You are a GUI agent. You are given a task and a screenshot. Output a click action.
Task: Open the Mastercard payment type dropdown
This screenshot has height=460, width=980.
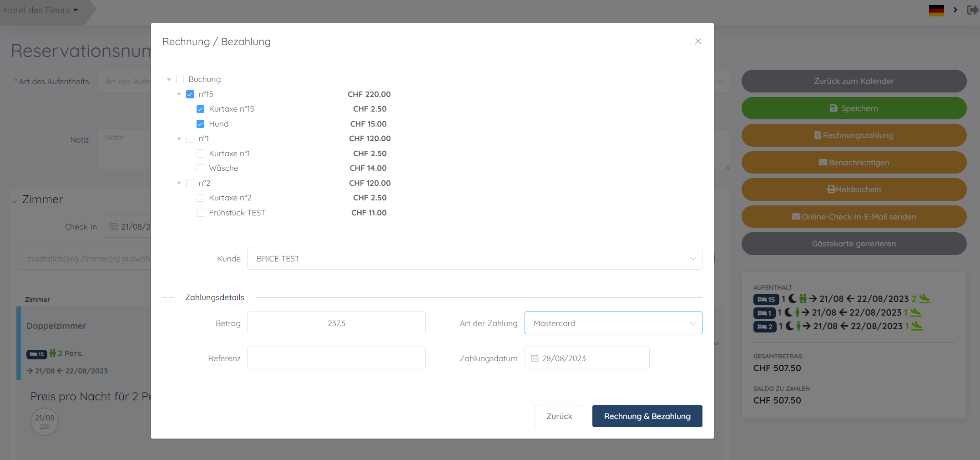tap(613, 323)
